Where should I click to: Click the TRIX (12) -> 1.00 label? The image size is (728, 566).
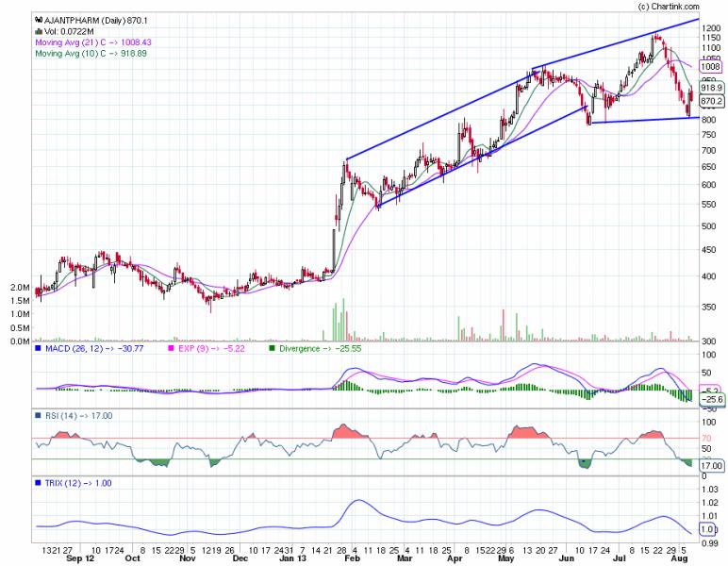click(78, 483)
